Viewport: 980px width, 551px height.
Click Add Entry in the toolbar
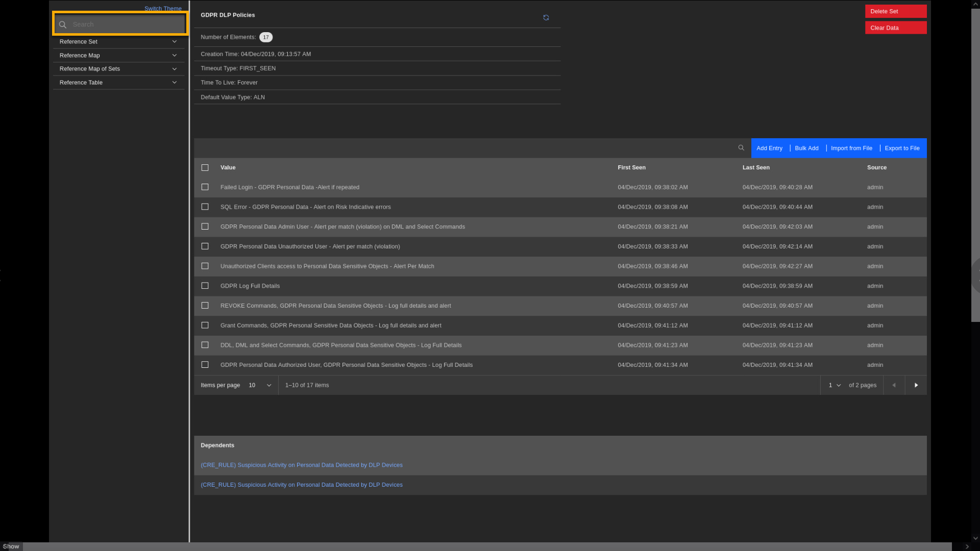pyautogui.click(x=769, y=148)
